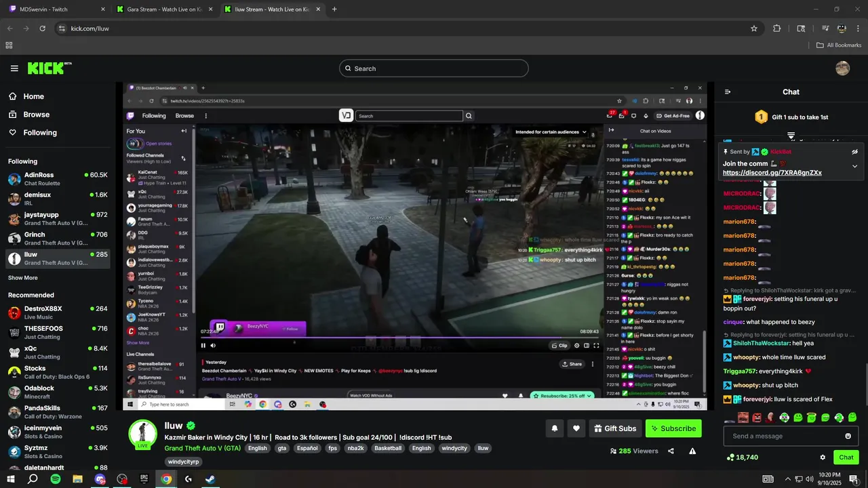Open Stocks recommended channel
868x488 pixels.
58,372
